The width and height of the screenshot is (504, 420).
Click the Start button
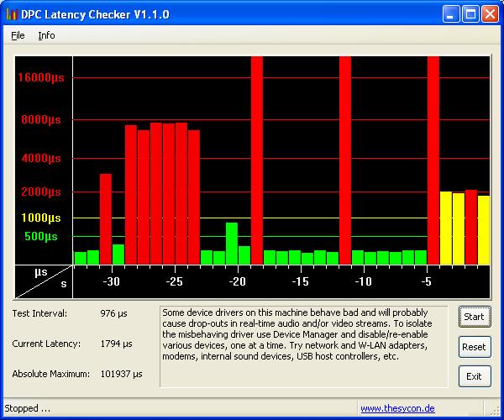[x=475, y=317]
